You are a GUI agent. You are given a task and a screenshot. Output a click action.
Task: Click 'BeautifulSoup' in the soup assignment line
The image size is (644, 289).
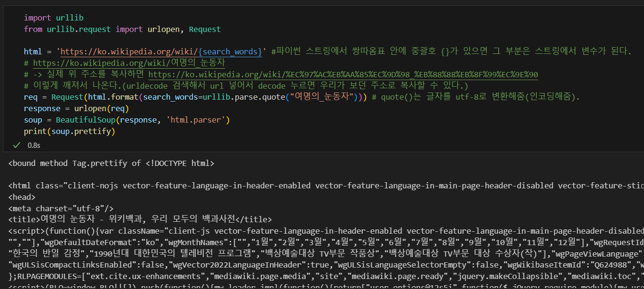(x=86, y=120)
